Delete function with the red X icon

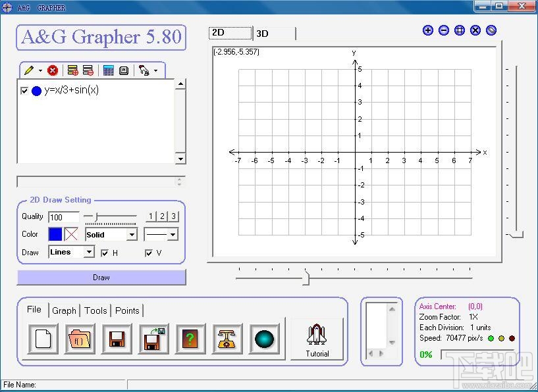point(53,70)
